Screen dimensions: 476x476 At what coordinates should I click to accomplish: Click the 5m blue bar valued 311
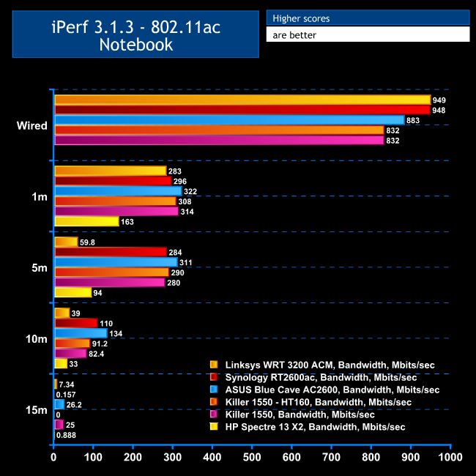[x=116, y=262]
